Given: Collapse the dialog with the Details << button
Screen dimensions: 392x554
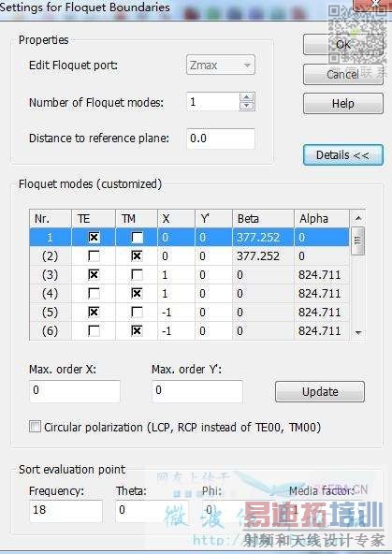Looking at the screenshot, I should pos(343,155).
